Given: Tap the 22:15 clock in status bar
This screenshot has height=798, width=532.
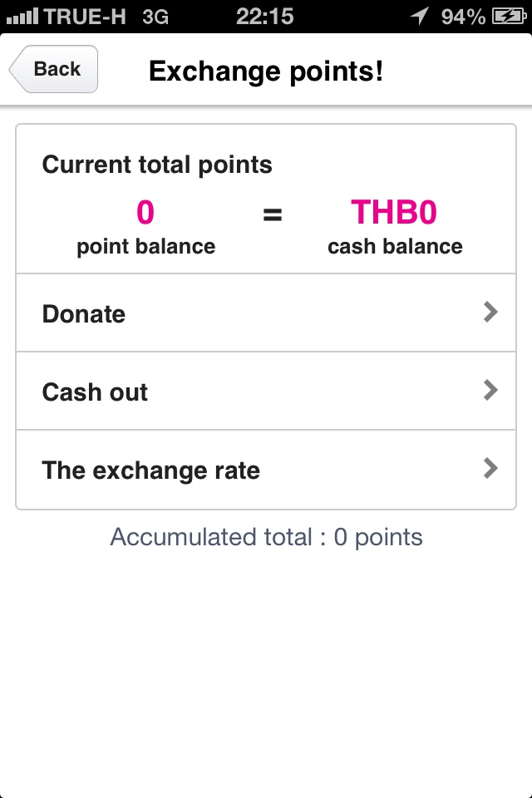Looking at the screenshot, I should coord(264,17).
